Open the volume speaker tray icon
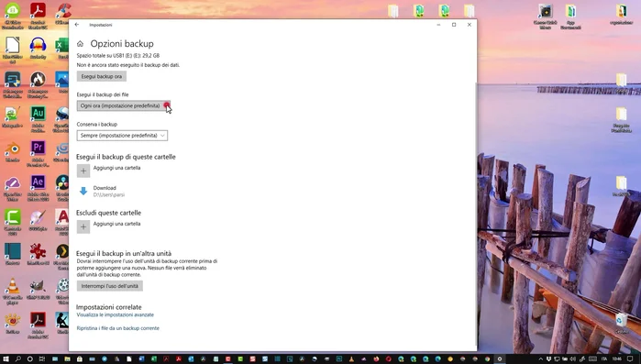The image size is (641, 364). [572, 359]
